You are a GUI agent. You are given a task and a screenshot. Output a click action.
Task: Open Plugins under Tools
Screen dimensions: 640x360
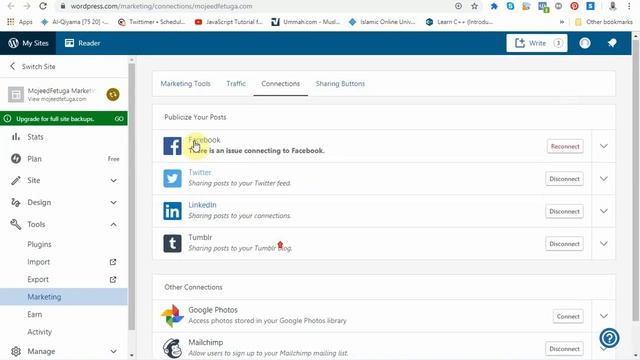[x=39, y=244]
